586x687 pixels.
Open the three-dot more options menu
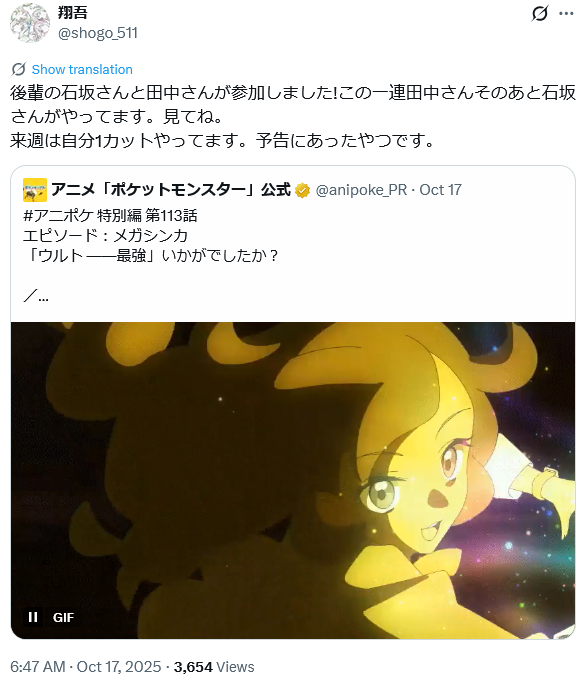click(566, 14)
